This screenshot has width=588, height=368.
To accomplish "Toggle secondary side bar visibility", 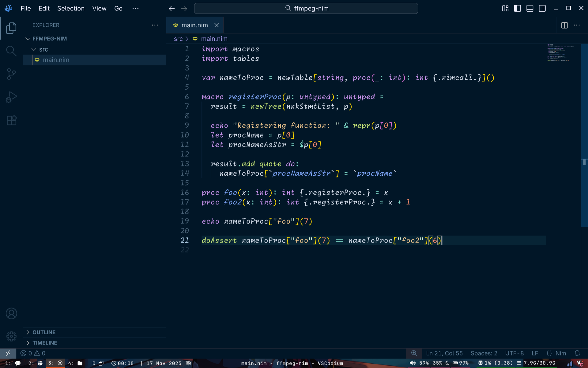I will [542, 8].
